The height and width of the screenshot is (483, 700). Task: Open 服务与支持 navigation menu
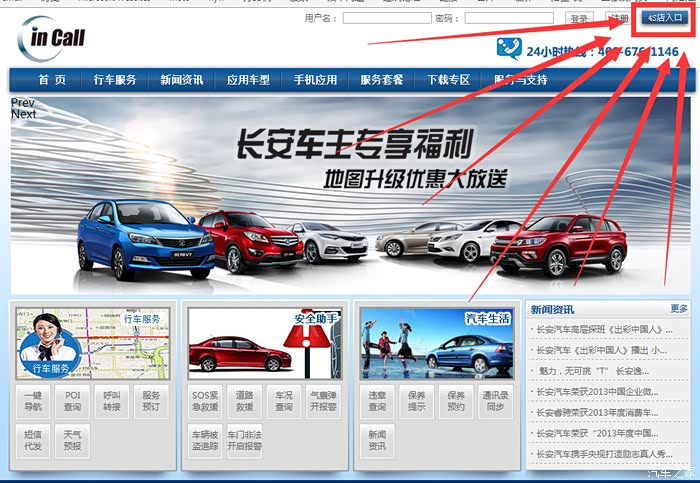(x=520, y=80)
